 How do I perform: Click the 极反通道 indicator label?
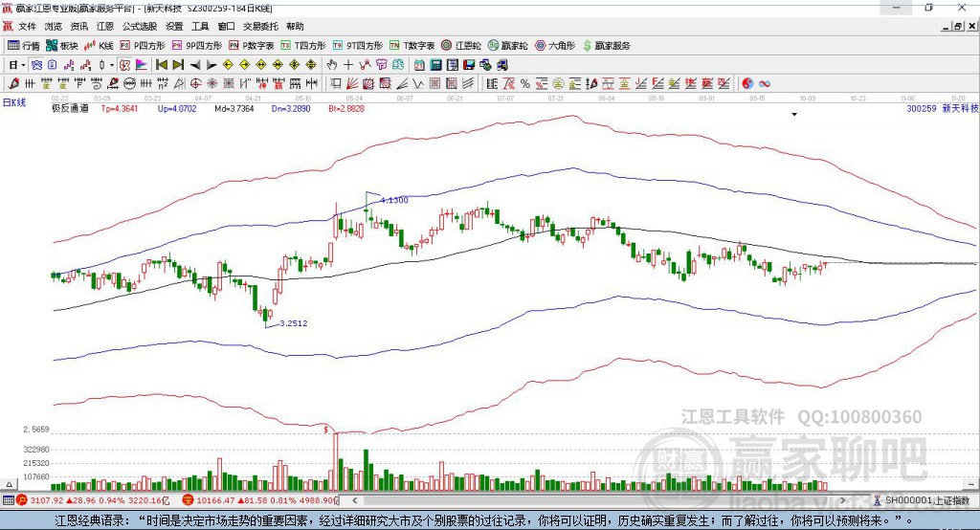coord(70,108)
